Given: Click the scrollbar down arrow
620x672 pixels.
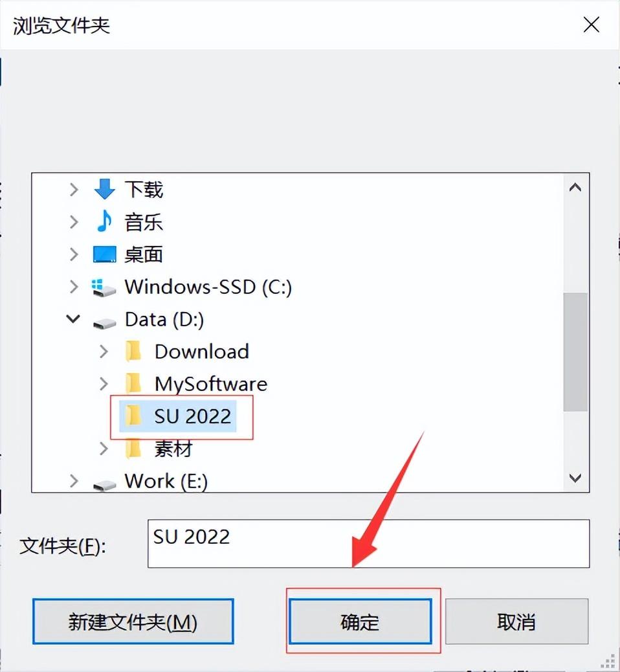Looking at the screenshot, I should coord(575,478).
